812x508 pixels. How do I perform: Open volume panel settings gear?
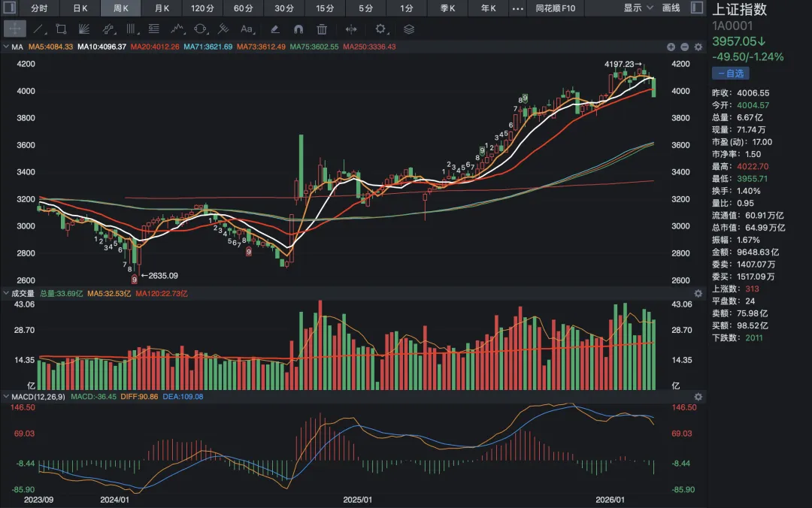(698, 294)
